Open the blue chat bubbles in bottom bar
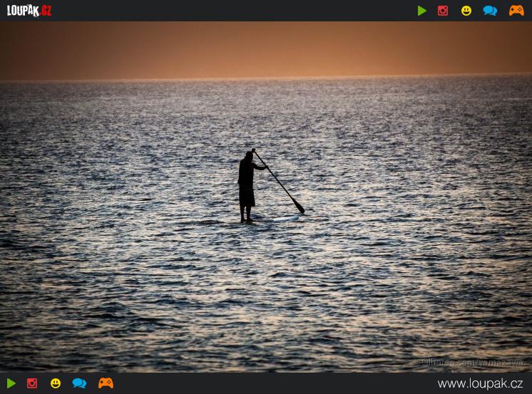Image resolution: width=532 pixels, height=394 pixels. (79, 383)
